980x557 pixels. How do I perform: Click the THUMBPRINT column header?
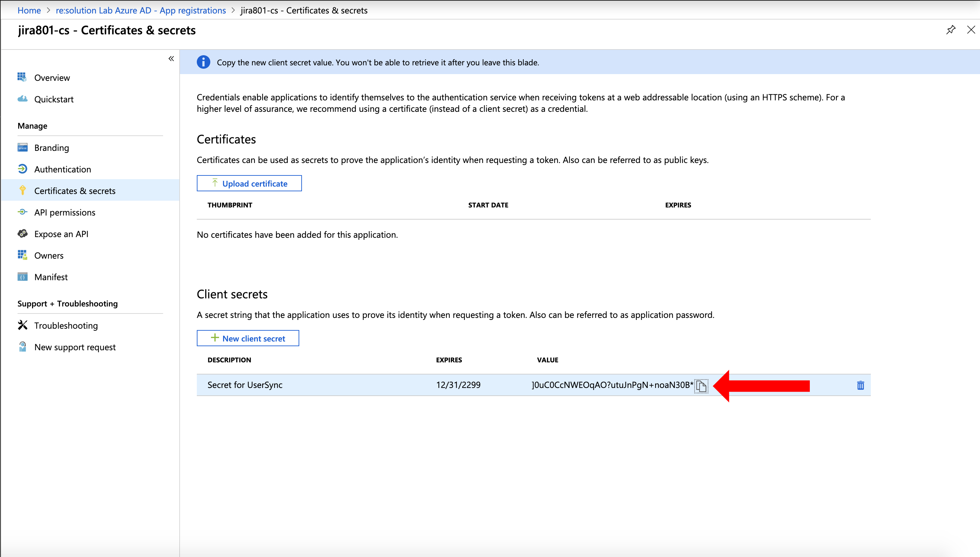point(230,205)
